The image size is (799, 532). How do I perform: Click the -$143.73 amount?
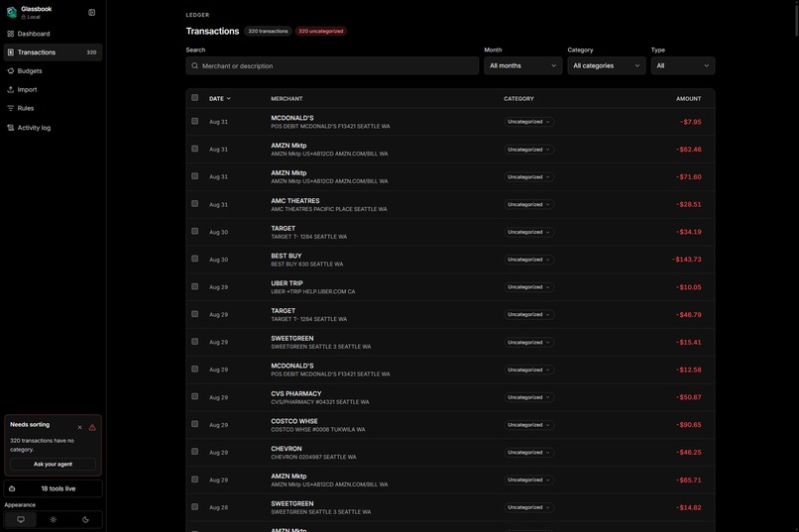pyautogui.click(x=687, y=260)
